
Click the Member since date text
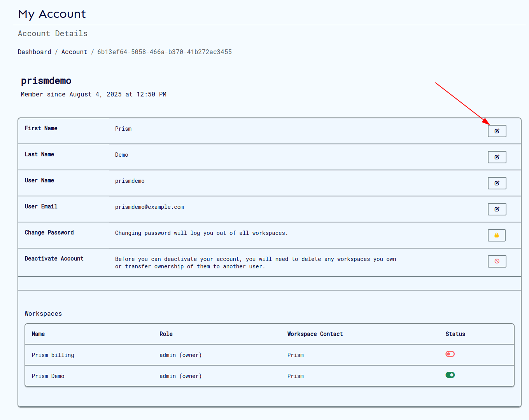tap(93, 94)
